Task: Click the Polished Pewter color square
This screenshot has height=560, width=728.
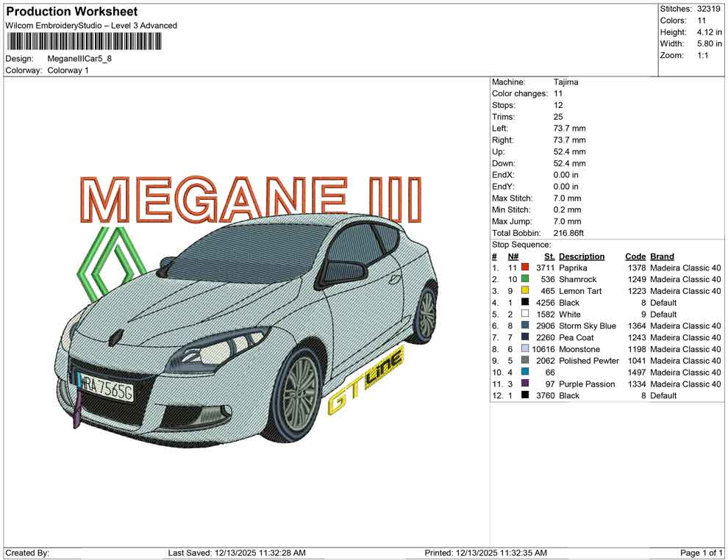Action: (525, 360)
